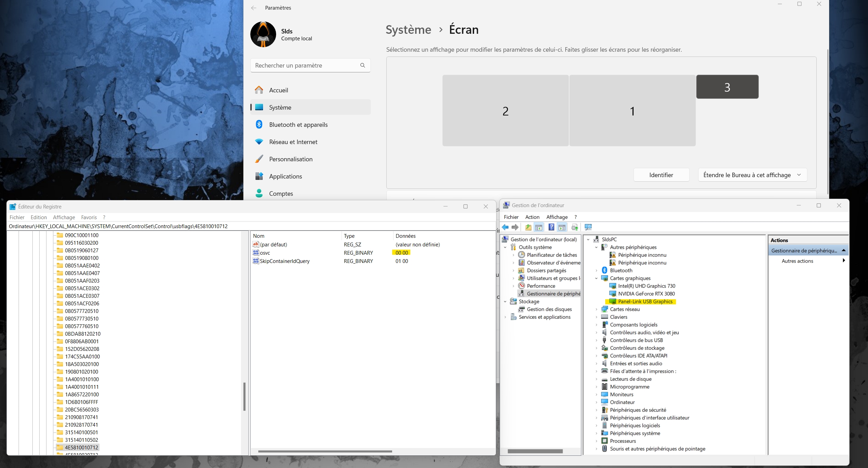Click the Update driver gear icon

click(x=575, y=227)
